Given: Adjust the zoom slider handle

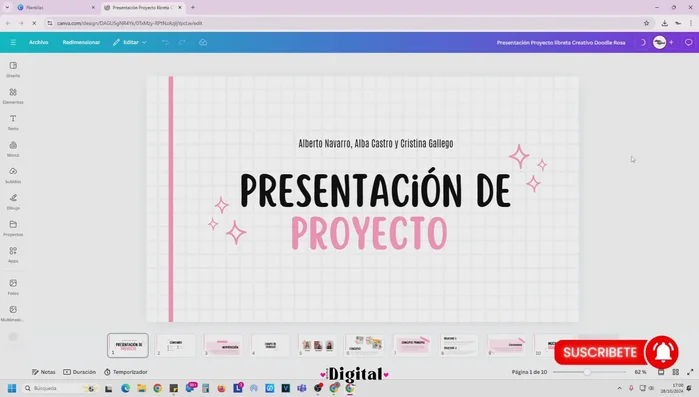Looking at the screenshot, I should coord(587,372).
